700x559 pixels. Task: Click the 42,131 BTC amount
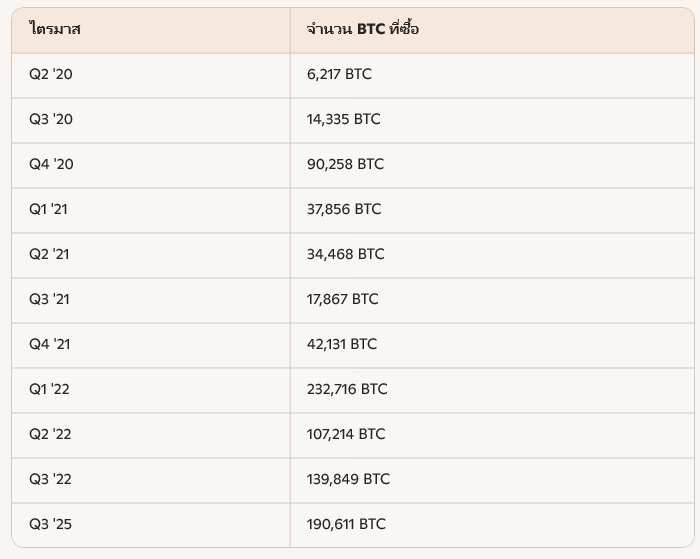click(x=341, y=344)
